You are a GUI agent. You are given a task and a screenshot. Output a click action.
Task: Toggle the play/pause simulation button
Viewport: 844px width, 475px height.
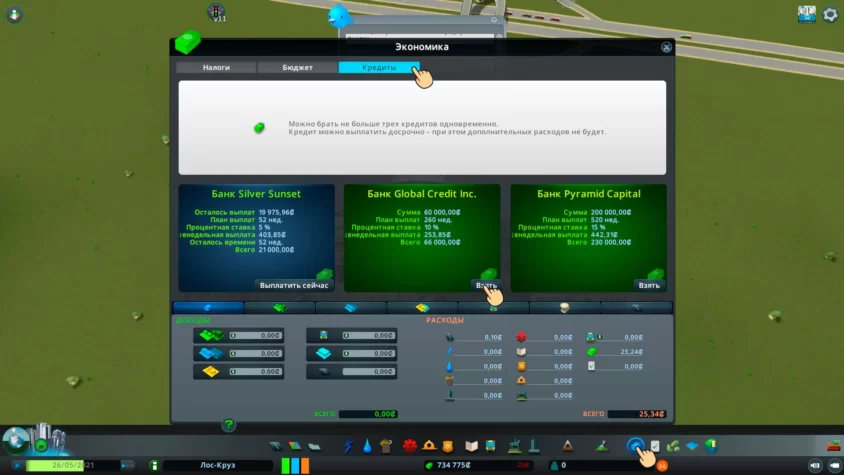pos(17,465)
